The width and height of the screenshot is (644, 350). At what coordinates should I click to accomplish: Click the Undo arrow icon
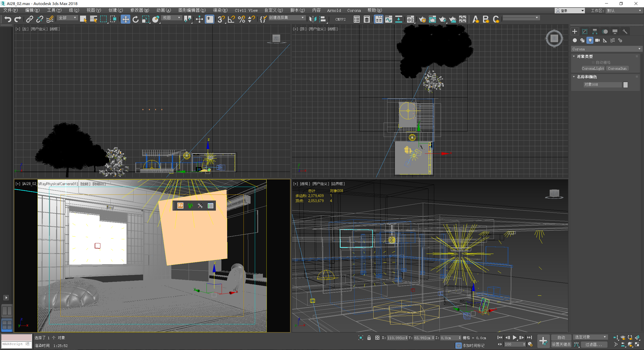pos(8,19)
